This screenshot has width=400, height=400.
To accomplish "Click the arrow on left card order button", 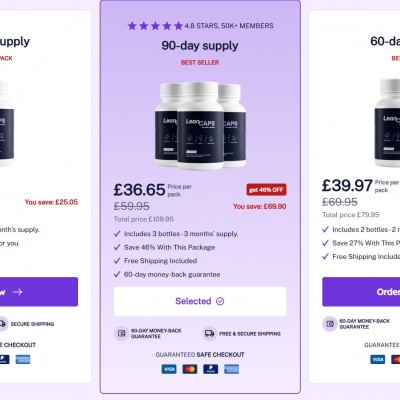I will tap(18, 292).
